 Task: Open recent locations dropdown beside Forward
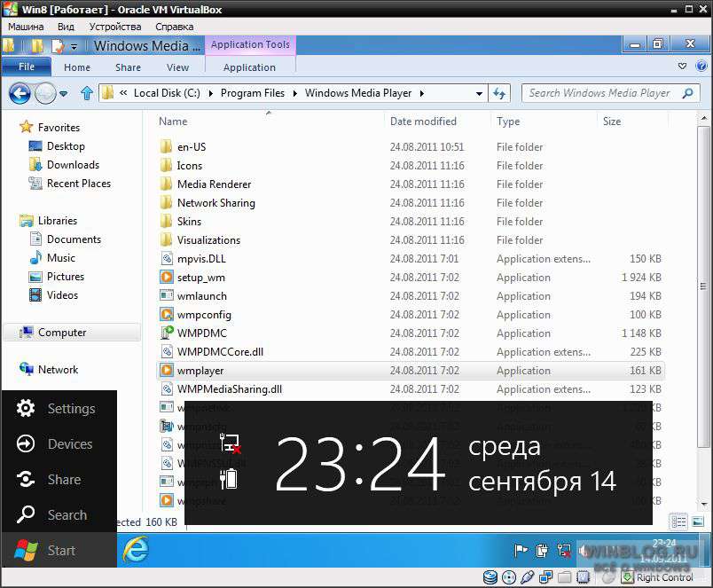64,94
